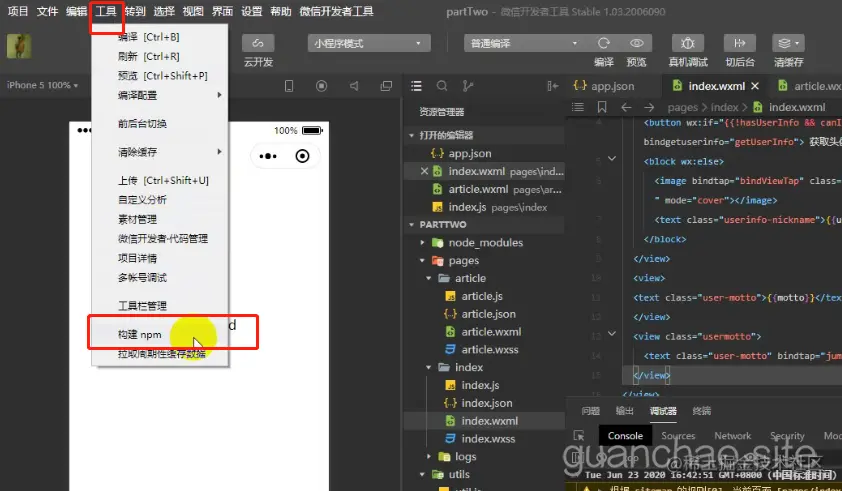The image size is (842, 491).
Task: Open the Tools (工具) menu
Action: click(x=106, y=11)
